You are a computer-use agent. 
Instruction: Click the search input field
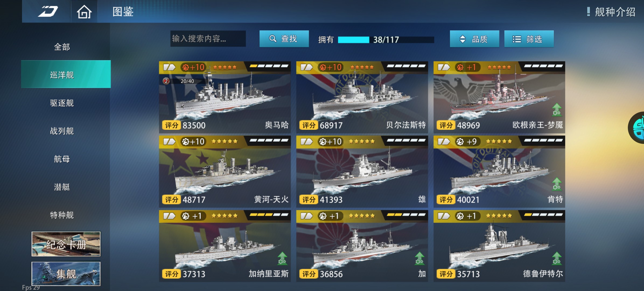tap(208, 39)
